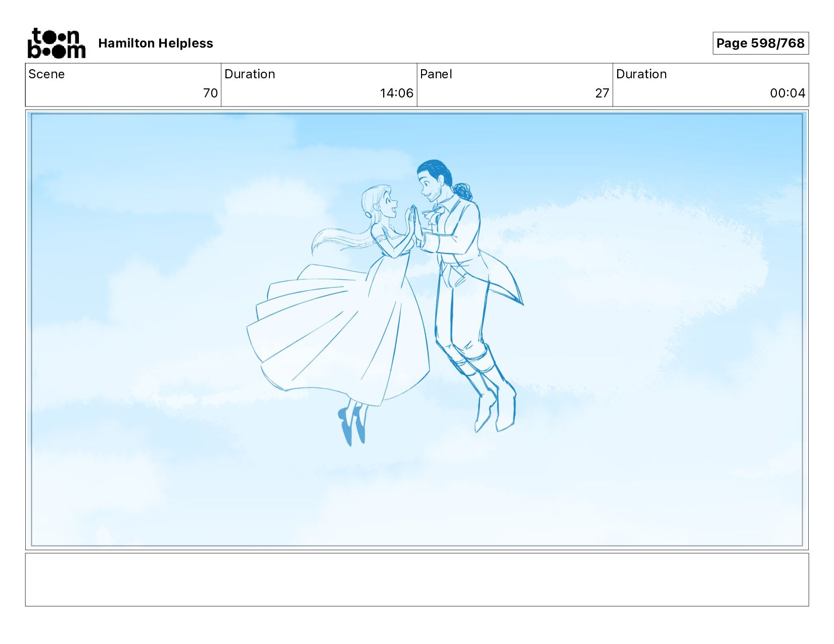Image resolution: width=834 pixels, height=644 pixels.
Task: Click the scene number value "70"
Action: 210,93
